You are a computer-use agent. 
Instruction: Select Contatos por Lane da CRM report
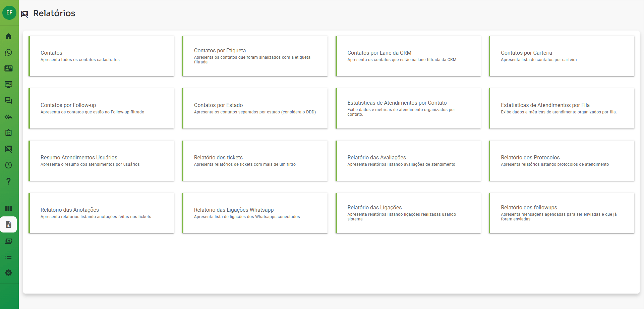point(408,56)
